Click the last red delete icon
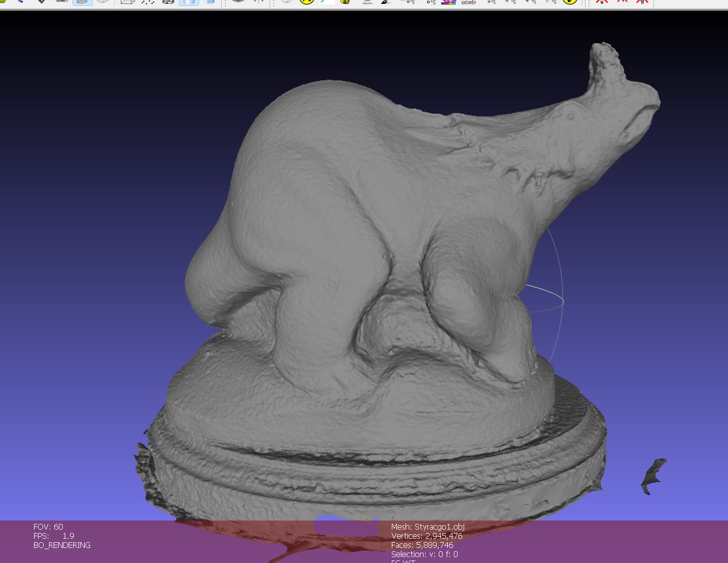 click(642, 2)
